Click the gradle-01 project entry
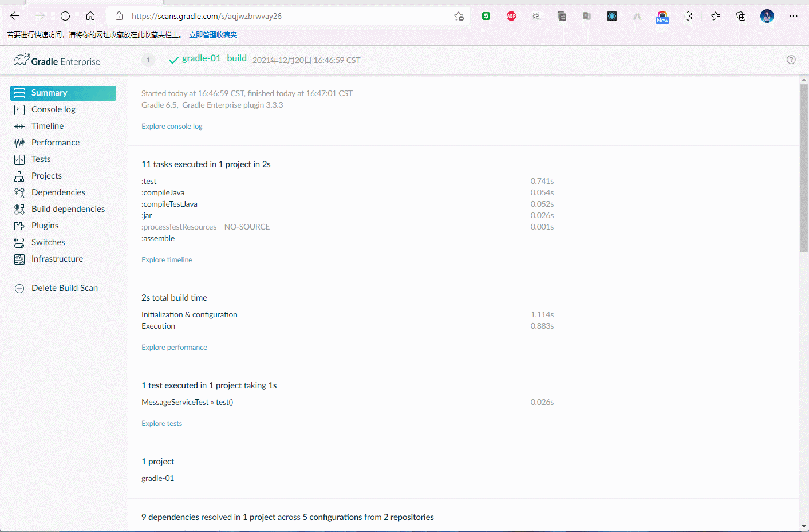 [x=157, y=479]
